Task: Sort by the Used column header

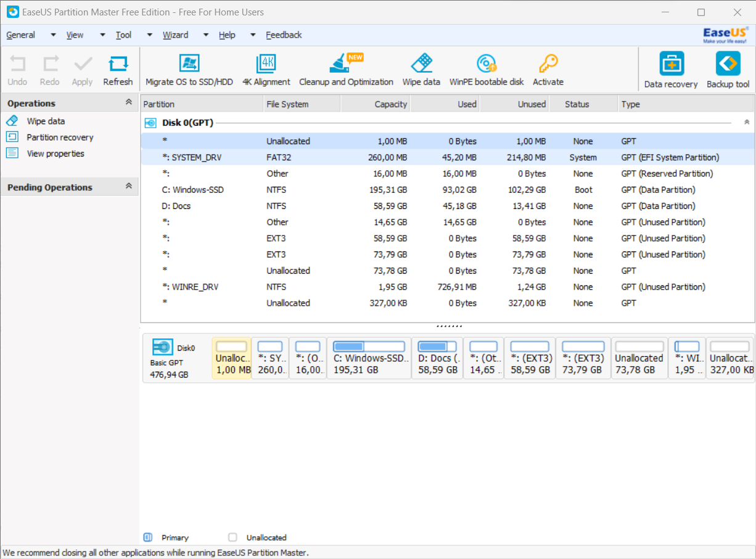Action: pos(445,104)
